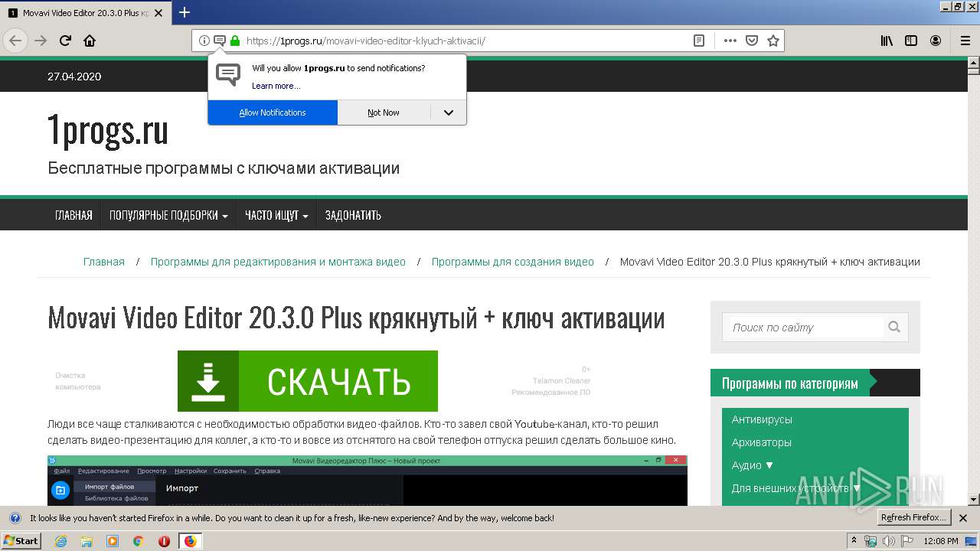Open Internet Explorer from the taskbar

click(61, 541)
